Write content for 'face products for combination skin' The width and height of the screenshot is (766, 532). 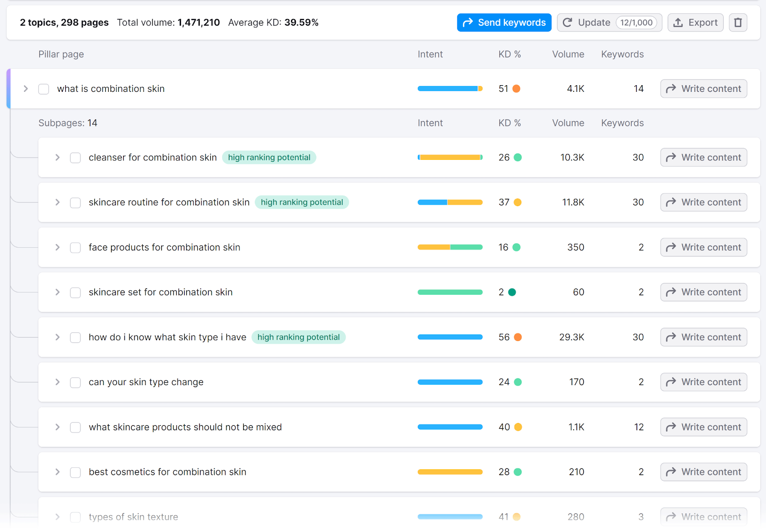[704, 247]
